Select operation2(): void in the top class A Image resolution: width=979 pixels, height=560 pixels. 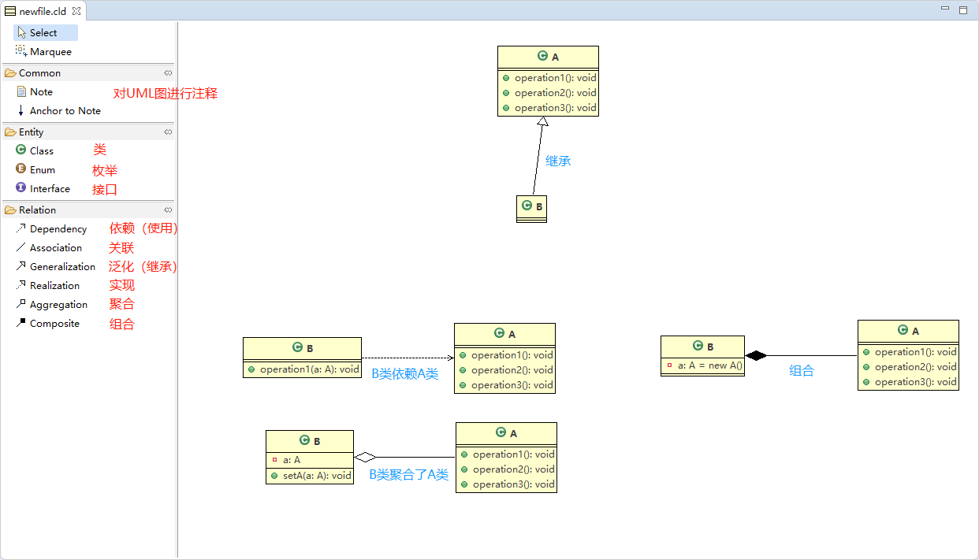pos(549,93)
